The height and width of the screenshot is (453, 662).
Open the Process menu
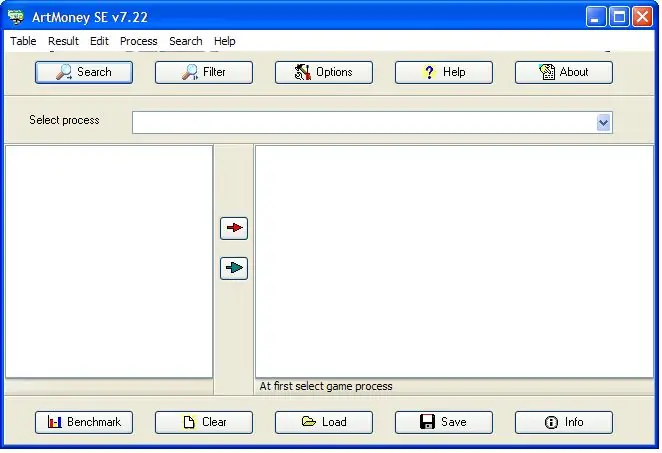138,41
